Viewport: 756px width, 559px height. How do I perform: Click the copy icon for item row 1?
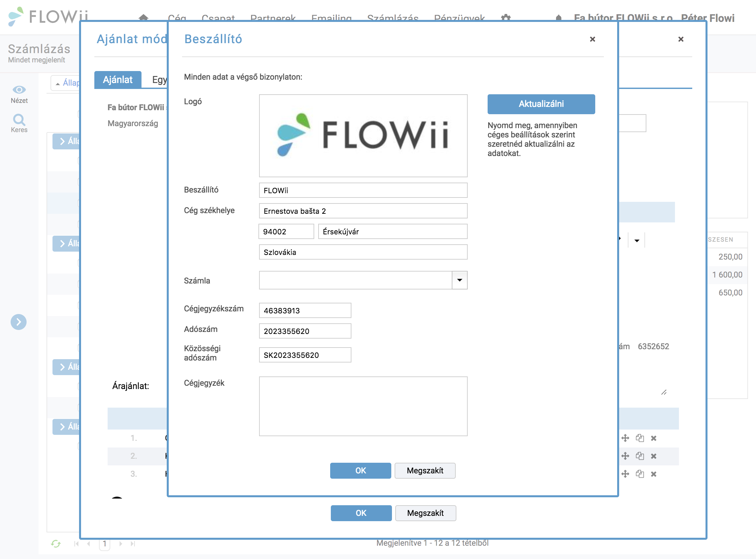pos(639,438)
